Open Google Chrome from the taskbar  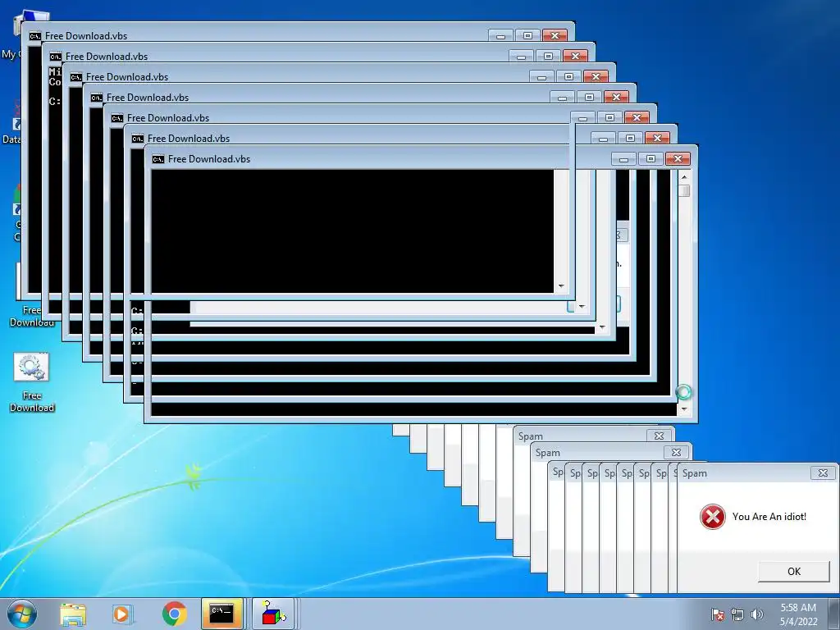click(x=174, y=614)
